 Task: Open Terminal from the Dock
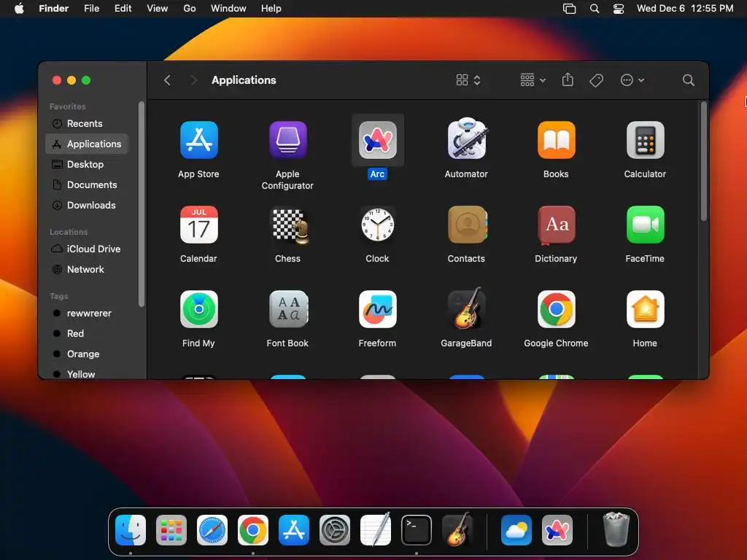417,530
